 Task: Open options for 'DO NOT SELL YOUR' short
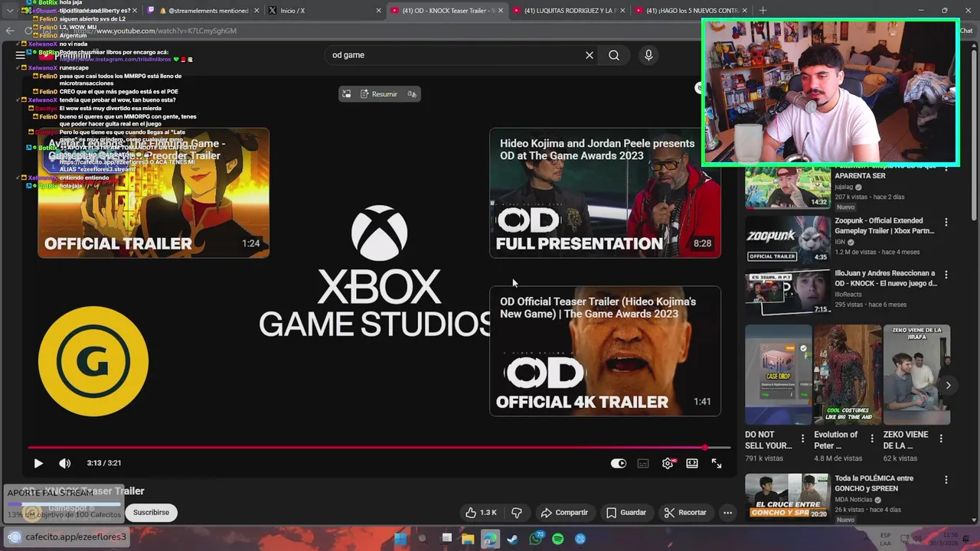click(802, 439)
